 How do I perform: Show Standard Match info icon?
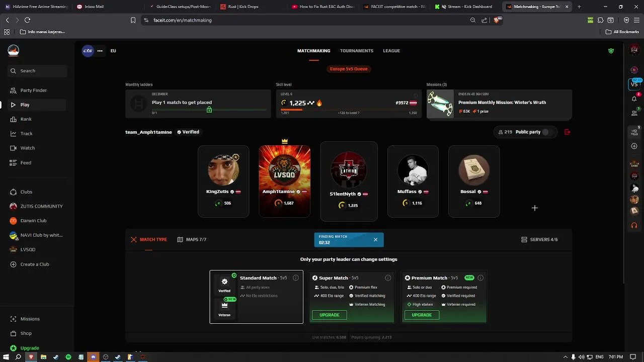pos(296,278)
